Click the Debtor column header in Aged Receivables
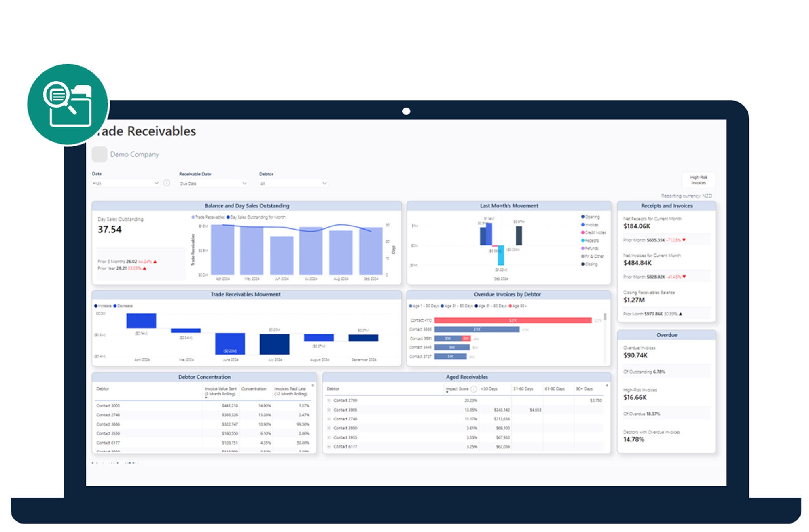The width and height of the screenshot is (809, 532). pos(332,389)
